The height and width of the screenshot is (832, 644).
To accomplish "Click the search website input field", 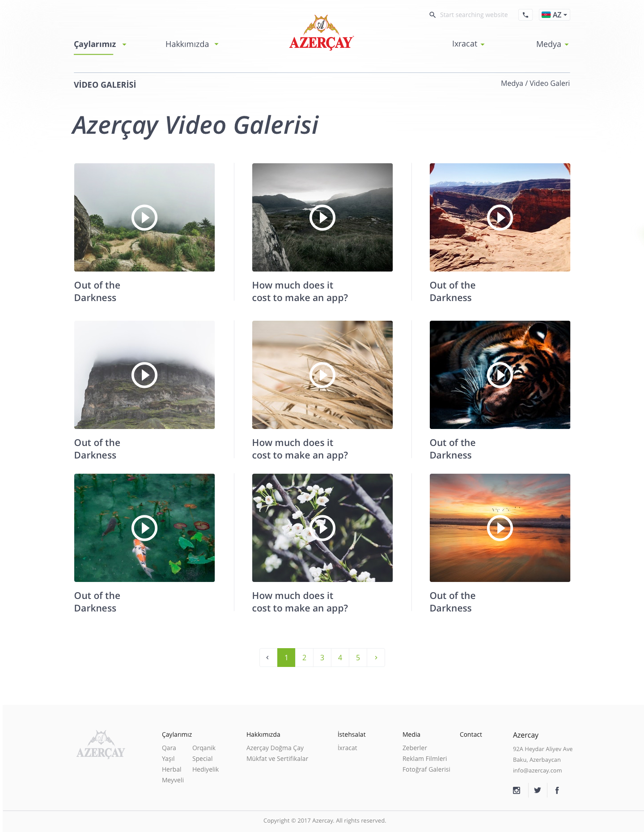I will point(474,15).
